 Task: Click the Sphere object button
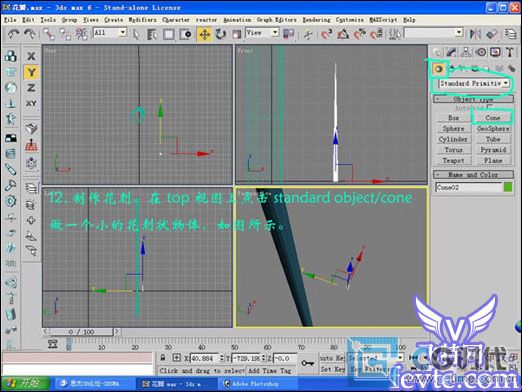(x=454, y=129)
